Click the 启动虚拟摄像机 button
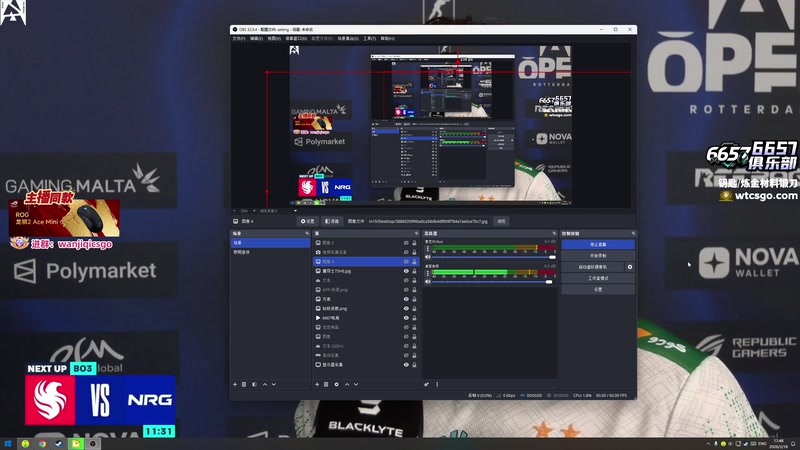The height and width of the screenshot is (450, 800). coord(592,267)
